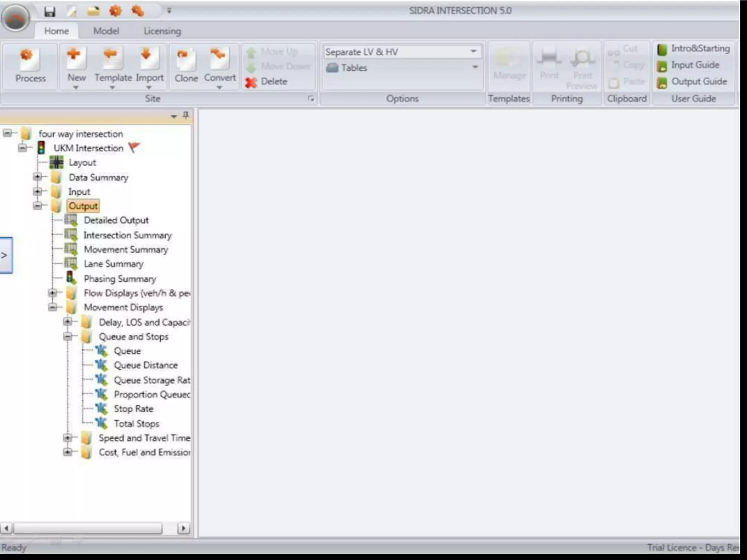
Task: Click the Output Guide book icon
Action: pos(662,82)
